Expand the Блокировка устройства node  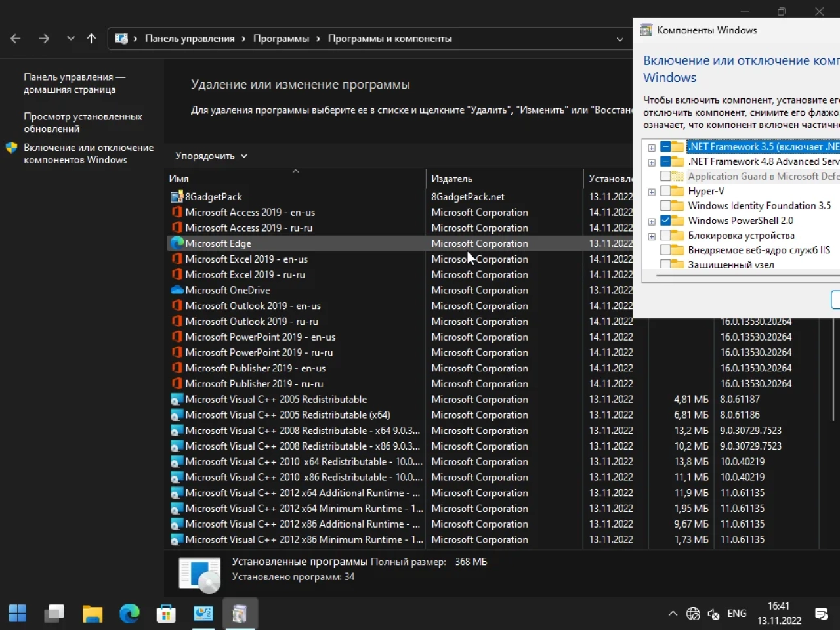pos(652,236)
